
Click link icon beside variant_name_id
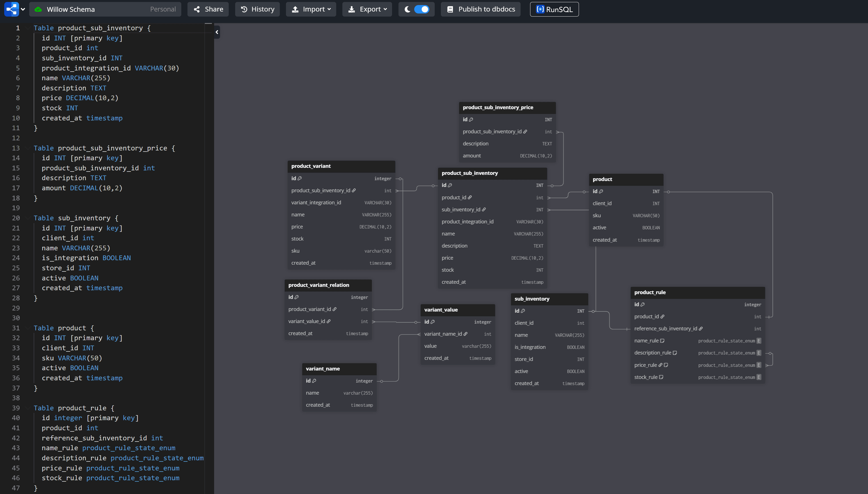(465, 334)
